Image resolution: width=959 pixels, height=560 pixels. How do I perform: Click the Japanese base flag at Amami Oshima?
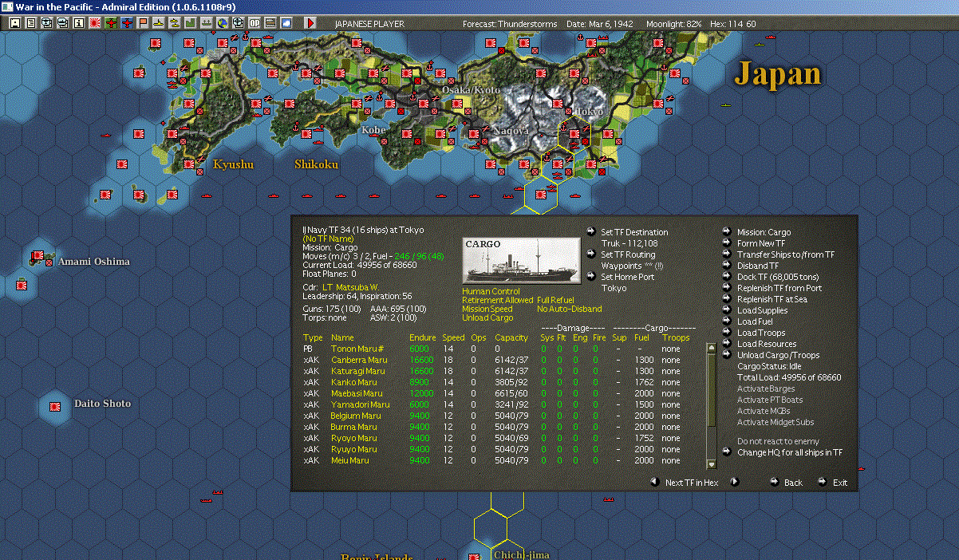[37, 256]
